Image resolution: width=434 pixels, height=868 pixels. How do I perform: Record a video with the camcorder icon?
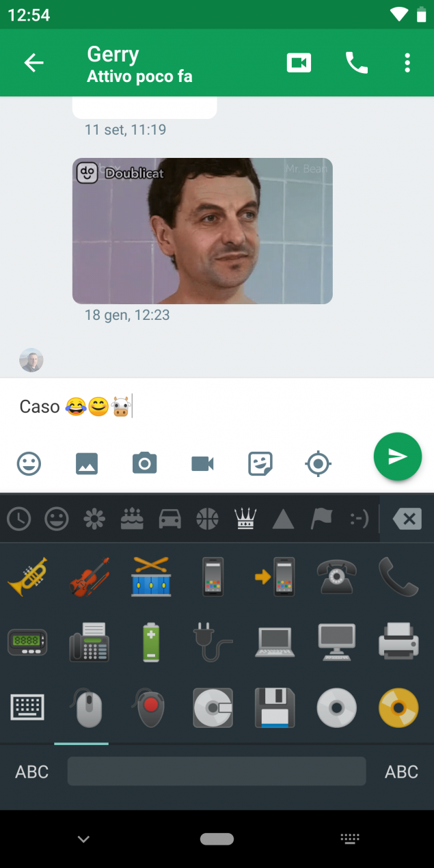click(x=203, y=464)
